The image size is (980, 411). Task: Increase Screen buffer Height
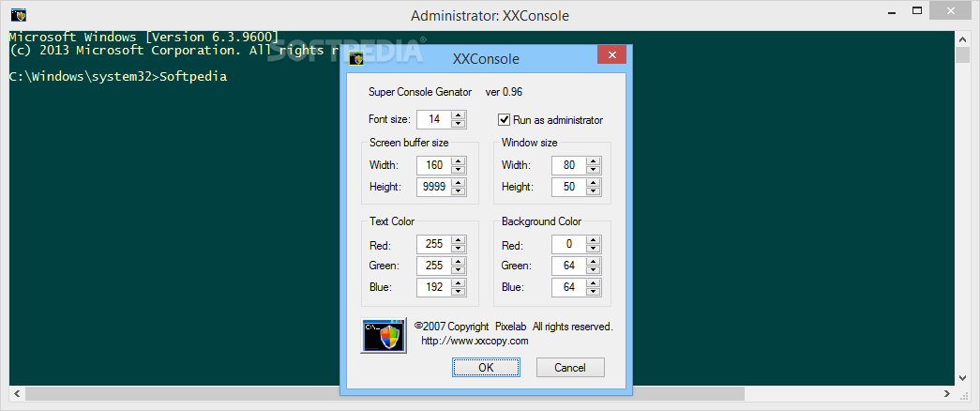coord(460,183)
